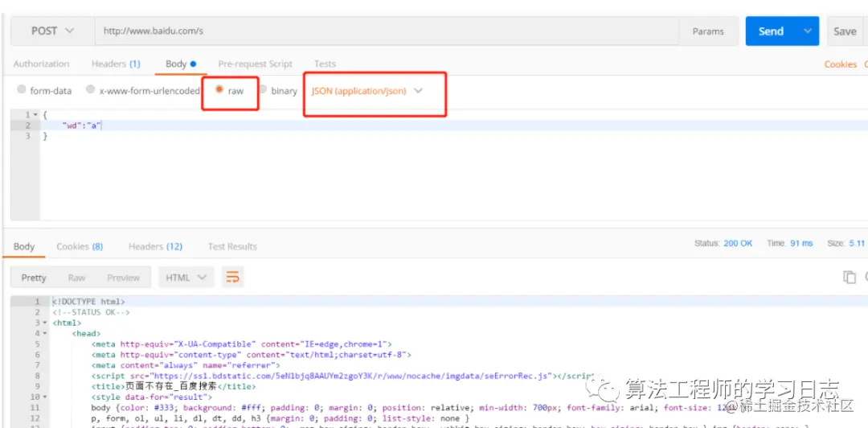Select the Pretty response view
The width and height of the screenshot is (868, 428).
click(x=34, y=278)
